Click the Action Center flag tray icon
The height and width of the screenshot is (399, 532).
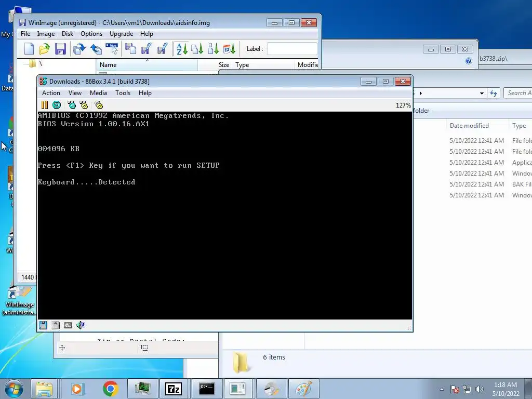tap(455, 389)
